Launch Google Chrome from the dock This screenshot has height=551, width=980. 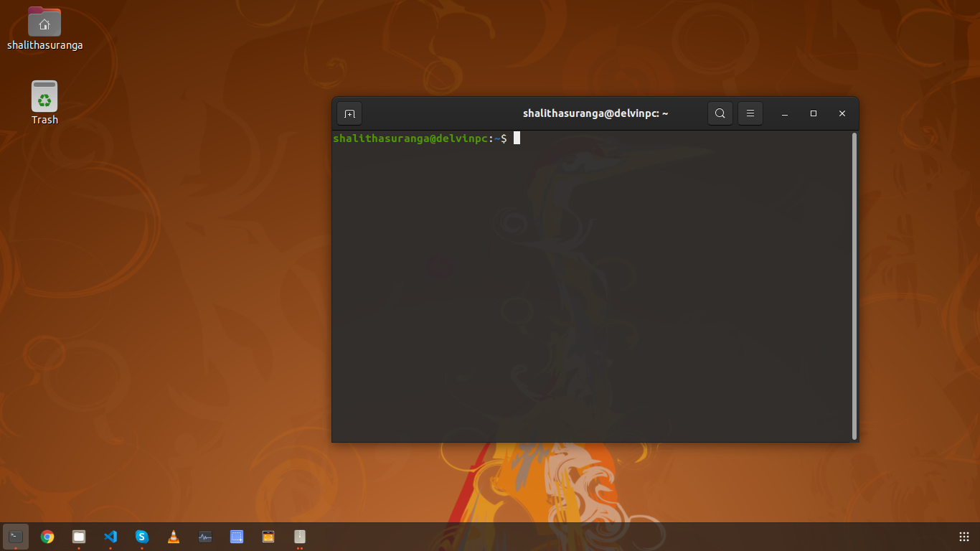point(47,536)
